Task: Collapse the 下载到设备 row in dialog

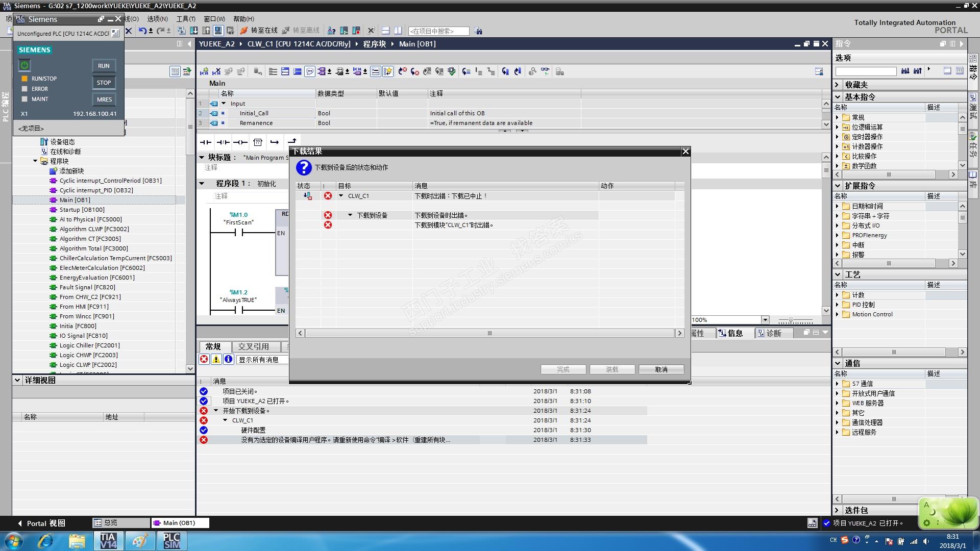Action: tap(350, 215)
